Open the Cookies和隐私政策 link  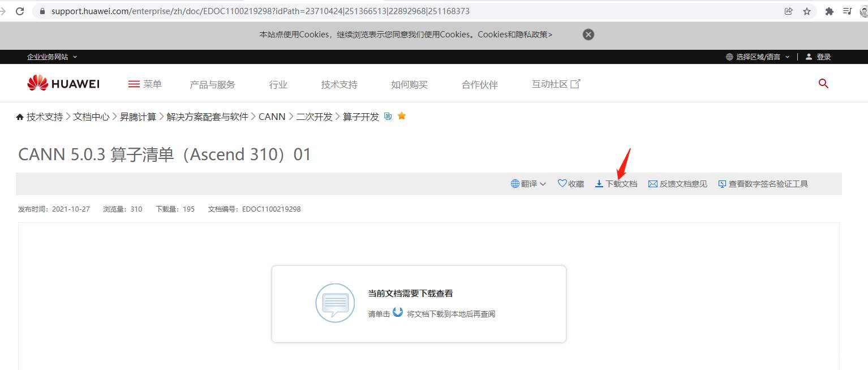click(x=515, y=35)
